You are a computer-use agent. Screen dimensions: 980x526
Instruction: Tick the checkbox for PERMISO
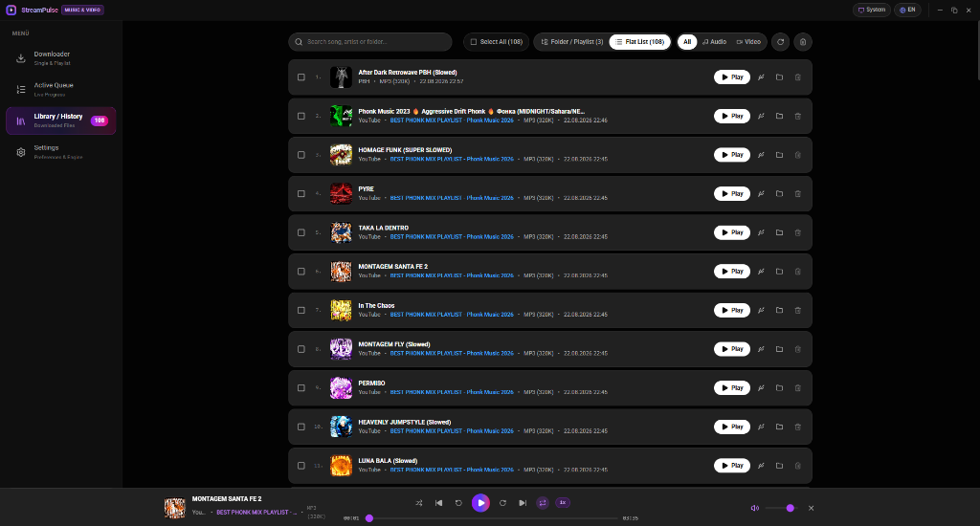[x=301, y=388]
